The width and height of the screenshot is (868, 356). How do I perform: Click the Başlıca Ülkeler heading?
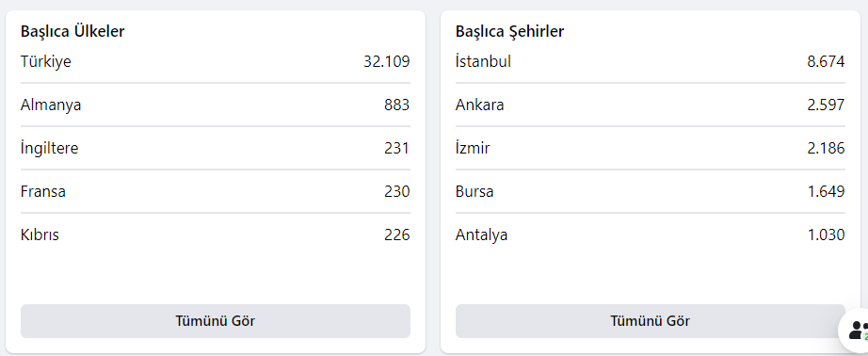point(72,32)
